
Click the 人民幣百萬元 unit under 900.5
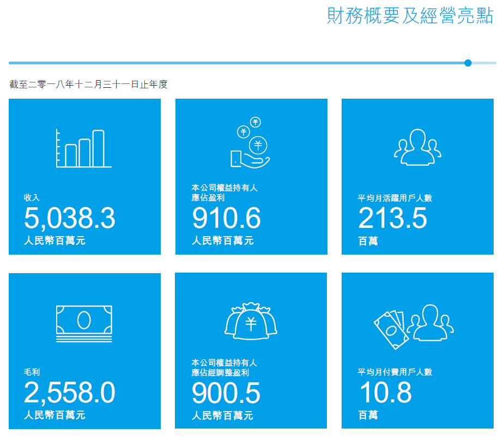click(x=222, y=415)
